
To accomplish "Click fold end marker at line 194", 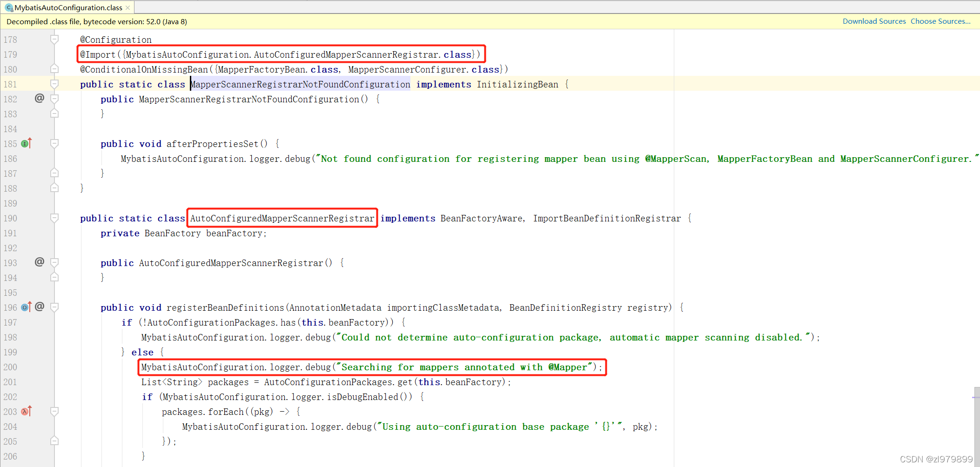I will (54, 278).
